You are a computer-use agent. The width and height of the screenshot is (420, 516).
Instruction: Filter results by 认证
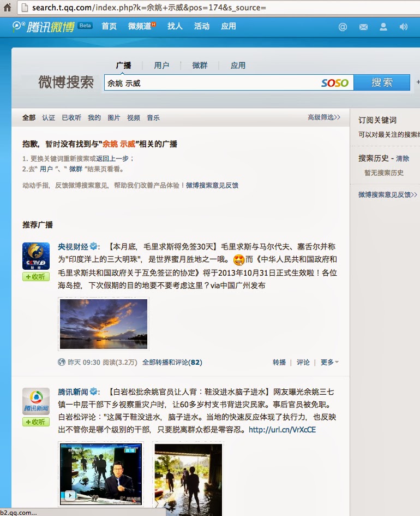coord(49,117)
